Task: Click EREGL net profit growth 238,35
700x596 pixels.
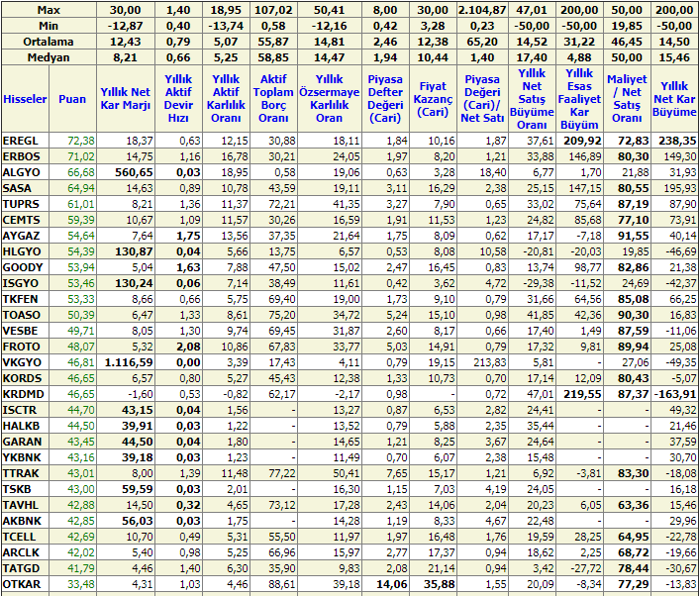Action: [677, 141]
